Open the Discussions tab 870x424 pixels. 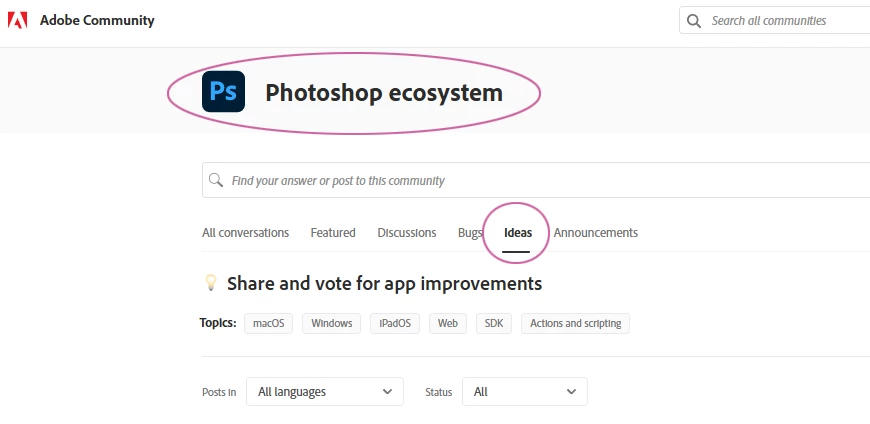407,233
